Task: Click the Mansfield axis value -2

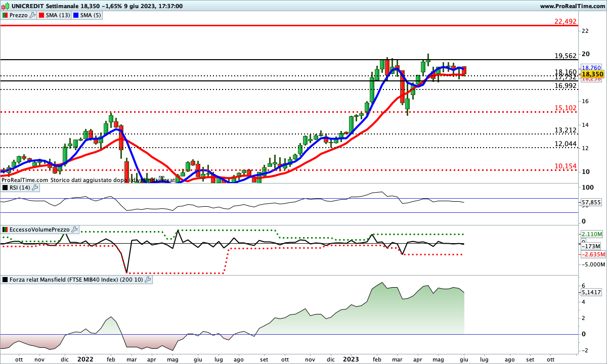Action: [585, 350]
